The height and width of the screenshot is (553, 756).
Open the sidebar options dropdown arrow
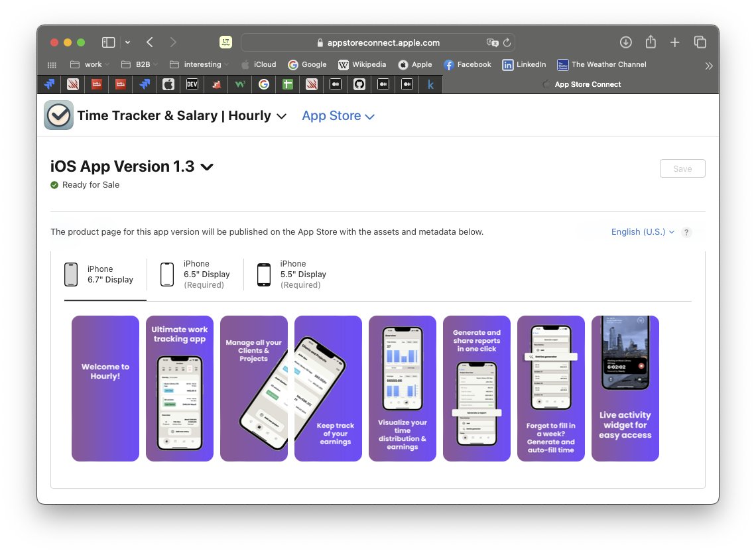tap(127, 42)
